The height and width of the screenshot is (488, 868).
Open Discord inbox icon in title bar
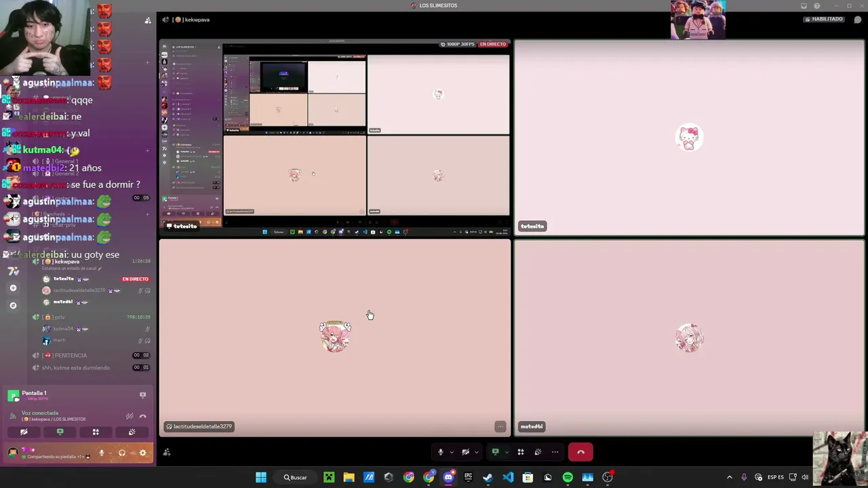[804, 5]
